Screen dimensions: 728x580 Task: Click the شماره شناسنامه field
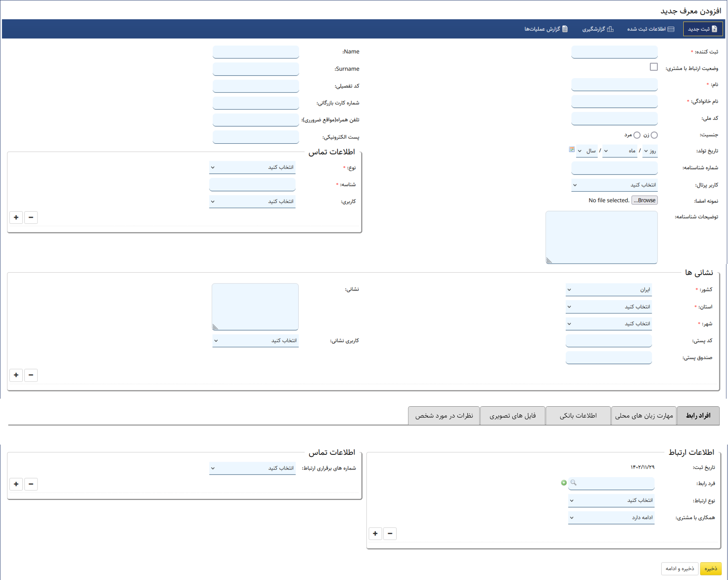[614, 168]
